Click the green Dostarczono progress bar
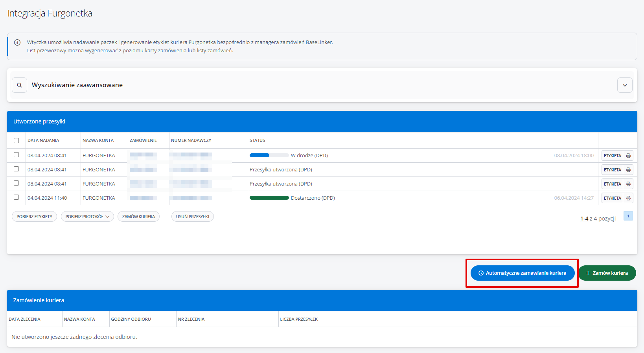 [x=269, y=198]
